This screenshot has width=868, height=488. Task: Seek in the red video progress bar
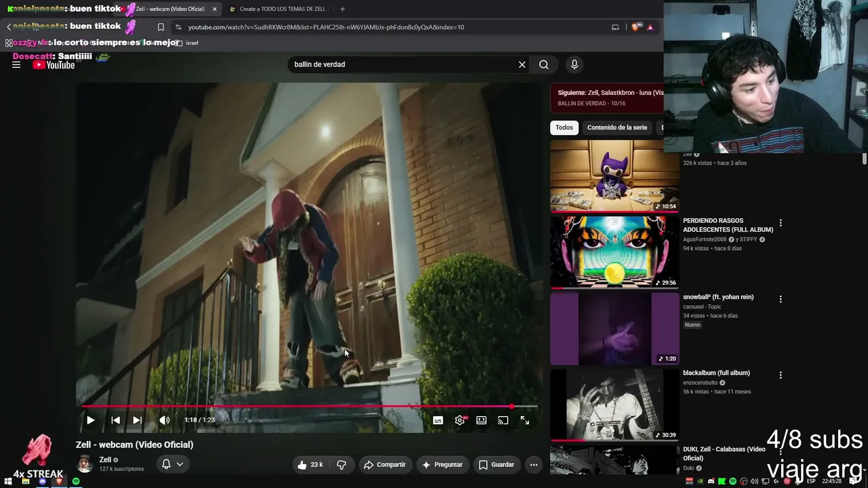pos(309,407)
